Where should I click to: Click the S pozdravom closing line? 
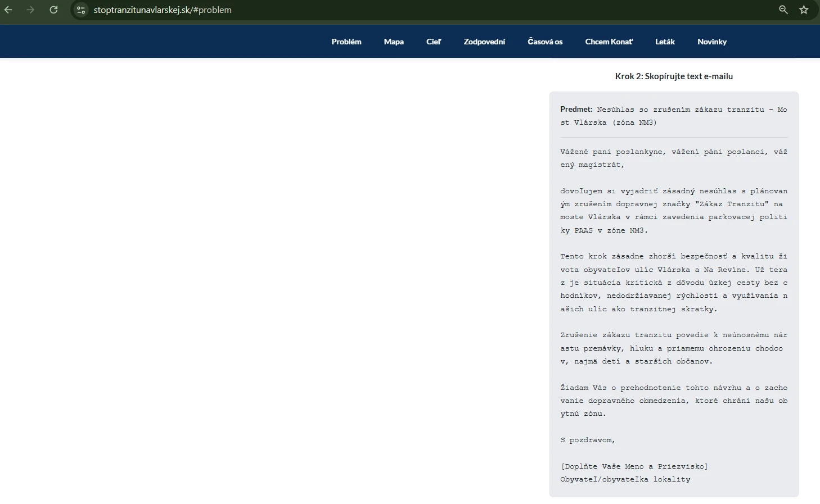(588, 440)
